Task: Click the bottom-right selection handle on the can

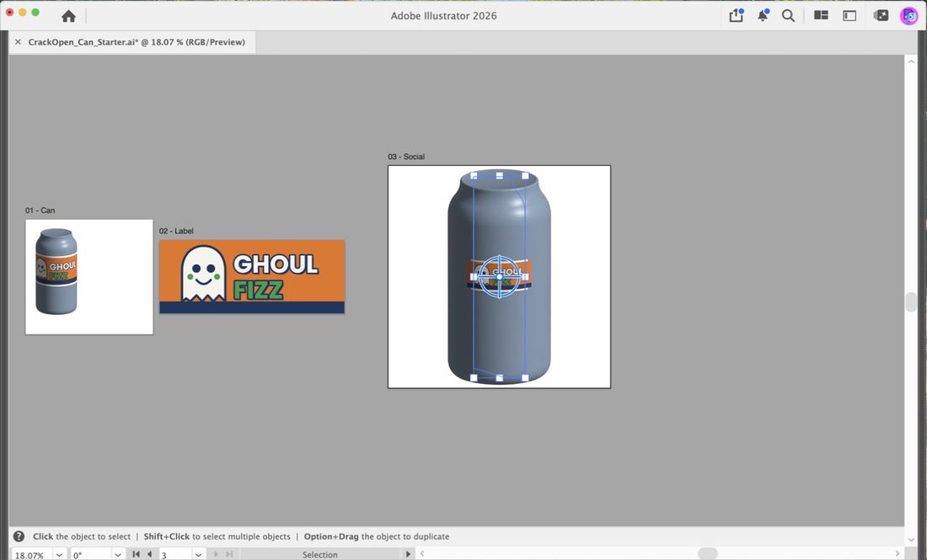Action: [x=525, y=378]
